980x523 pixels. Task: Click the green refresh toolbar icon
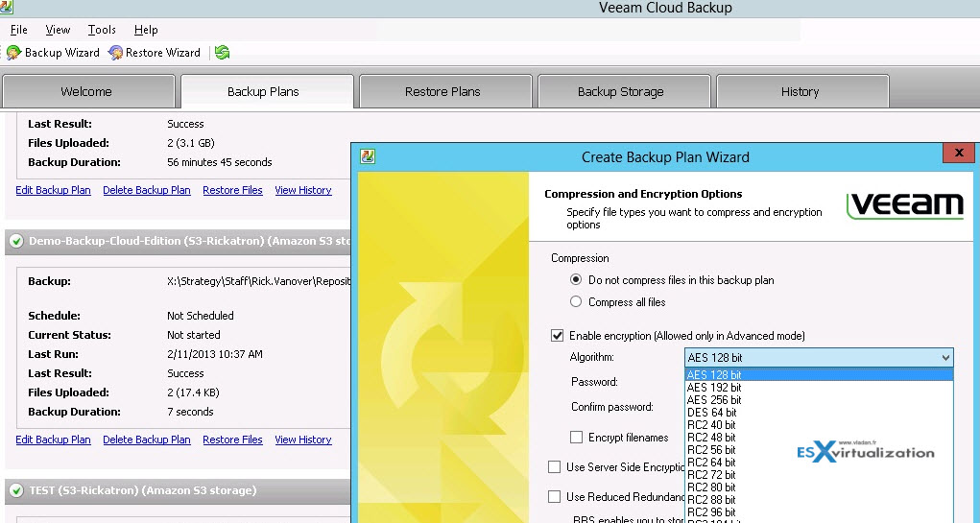click(222, 53)
